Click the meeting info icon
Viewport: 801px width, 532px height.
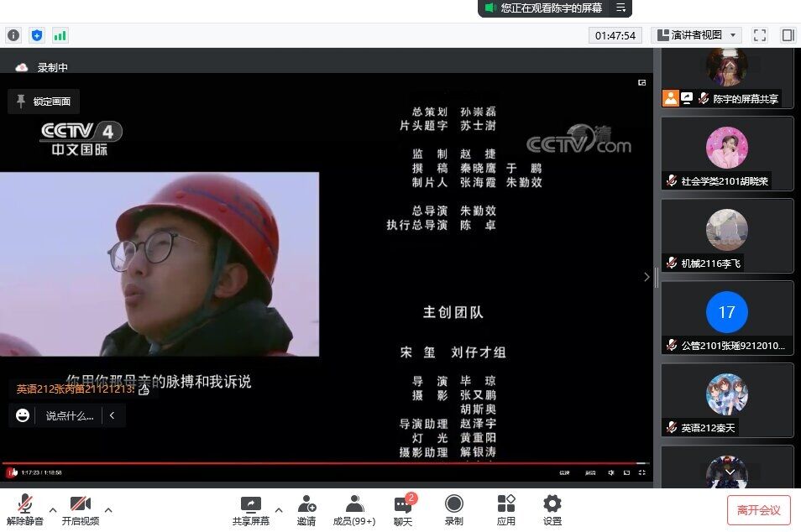pyautogui.click(x=13, y=35)
